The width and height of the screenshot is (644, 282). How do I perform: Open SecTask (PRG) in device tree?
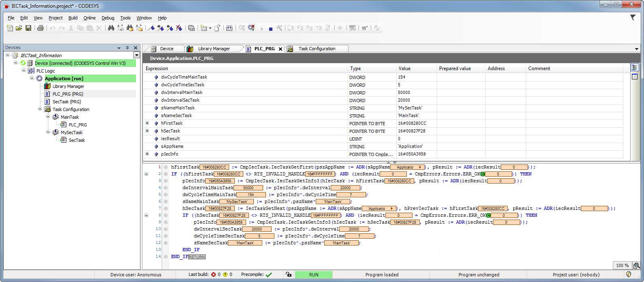66,102
